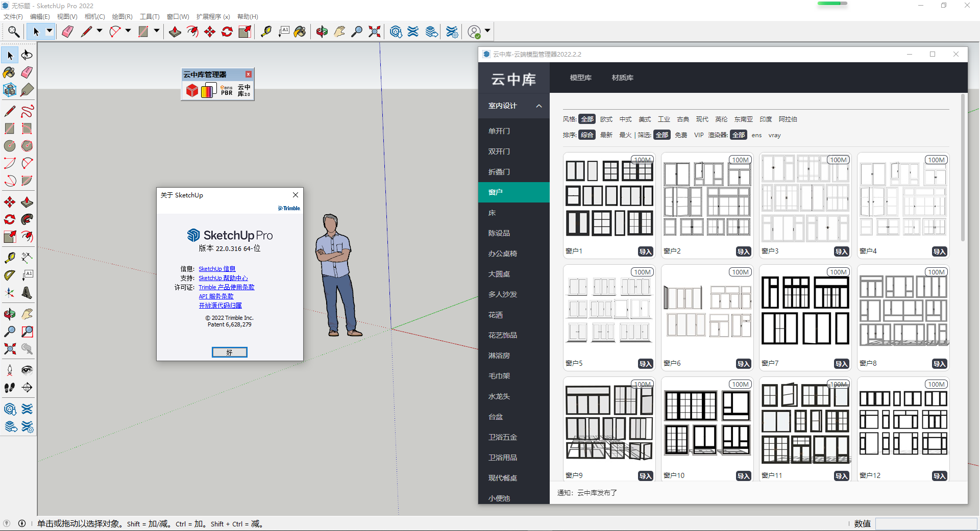Click the Make Component icon in left toolbar
The width and height of the screenshot is (980, 531).
[x=10, y=90]
